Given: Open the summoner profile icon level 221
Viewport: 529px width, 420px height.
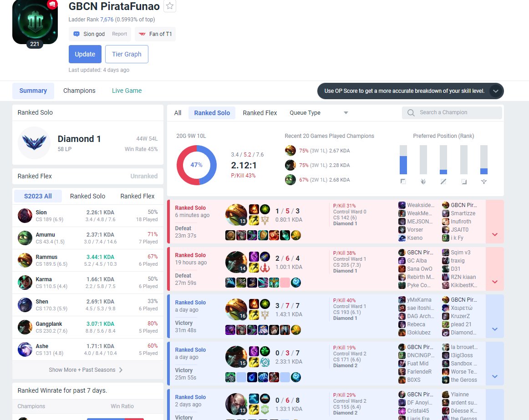Looking at the screenshot, I should [x=35, y=22].
